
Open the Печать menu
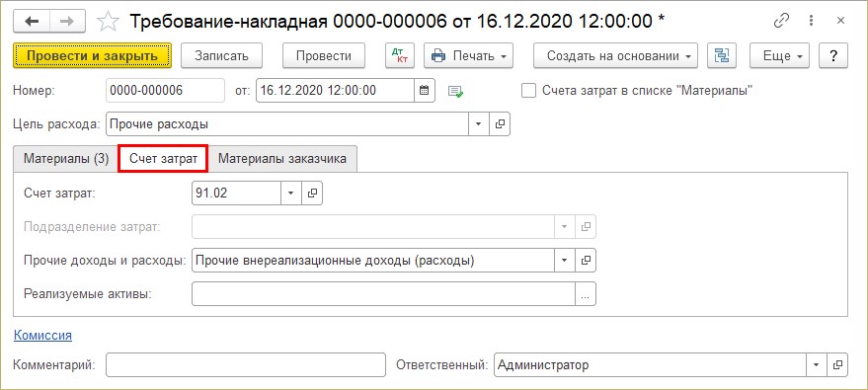(468, 56)
